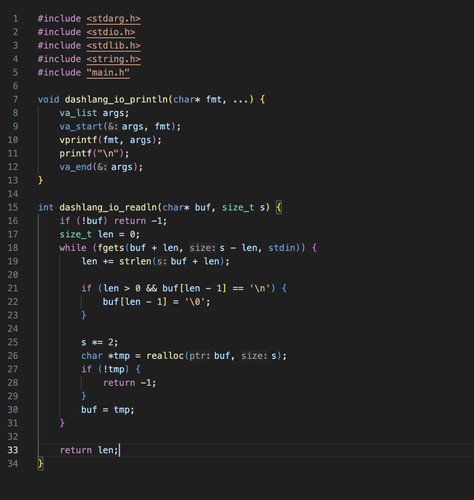The width and height of the screenshot is (474, 500).
Task: Click 'return -1;' on line 28
Action: point(129,383)
